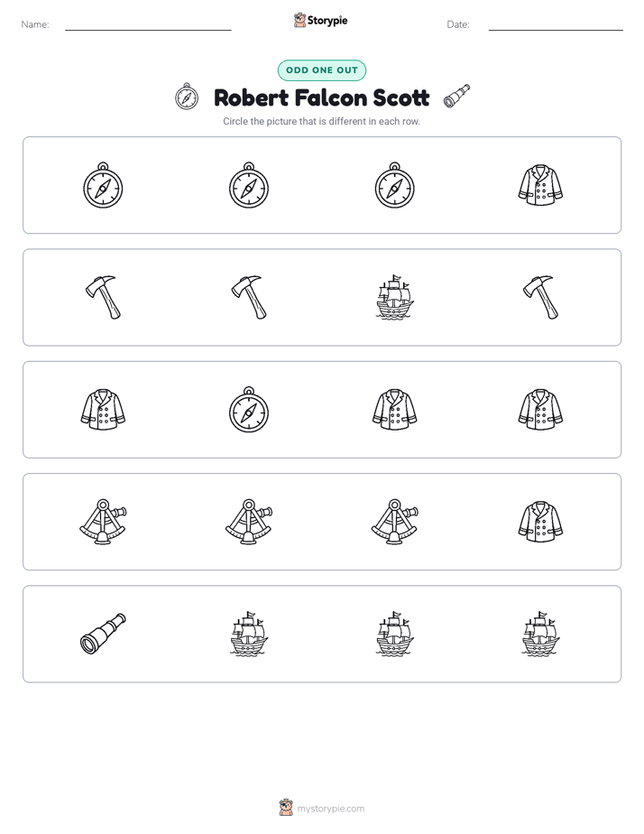The image size is (644, 834).
Task: Click the compass icon beside the title
Action: click(x=187, y=97)
